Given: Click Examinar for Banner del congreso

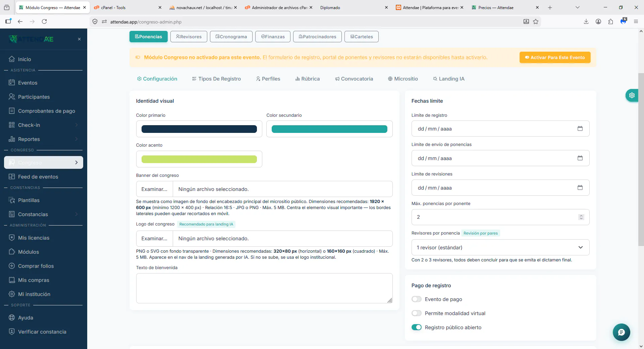Looking at the screenshot, I should tap(154, 189).
